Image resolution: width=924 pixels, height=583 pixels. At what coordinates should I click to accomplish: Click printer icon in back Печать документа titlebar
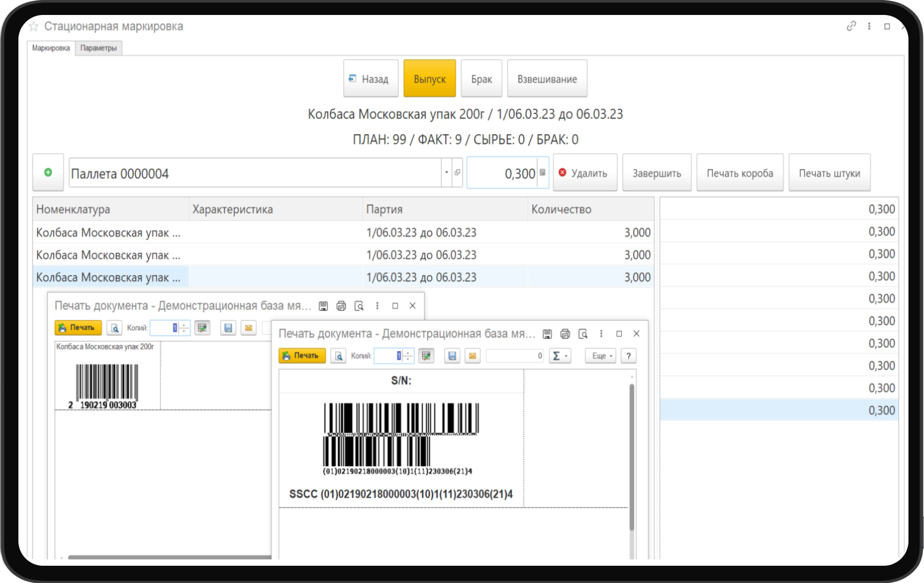(341, 306)
